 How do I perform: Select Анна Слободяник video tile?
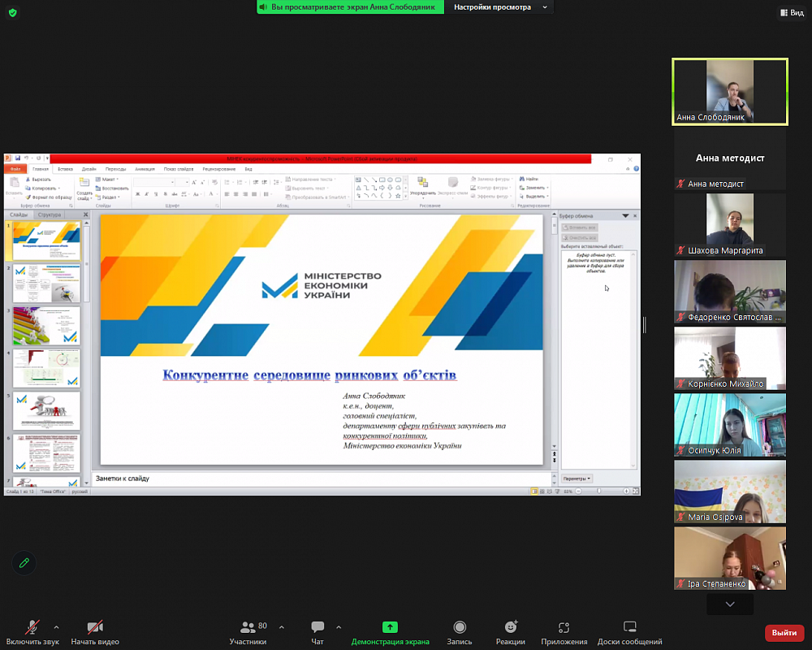(x=730, y=92)
